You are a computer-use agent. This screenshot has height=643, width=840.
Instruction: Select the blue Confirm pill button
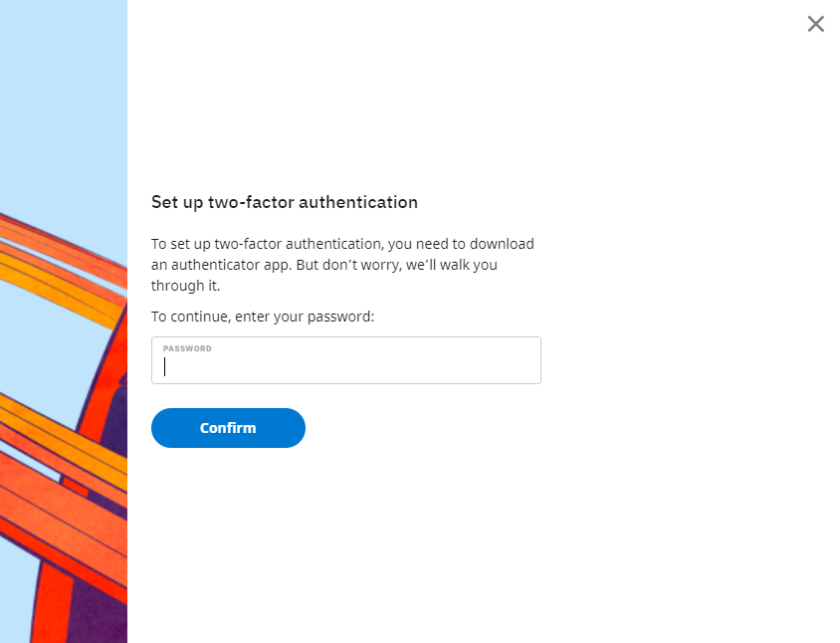pos(228,428)
